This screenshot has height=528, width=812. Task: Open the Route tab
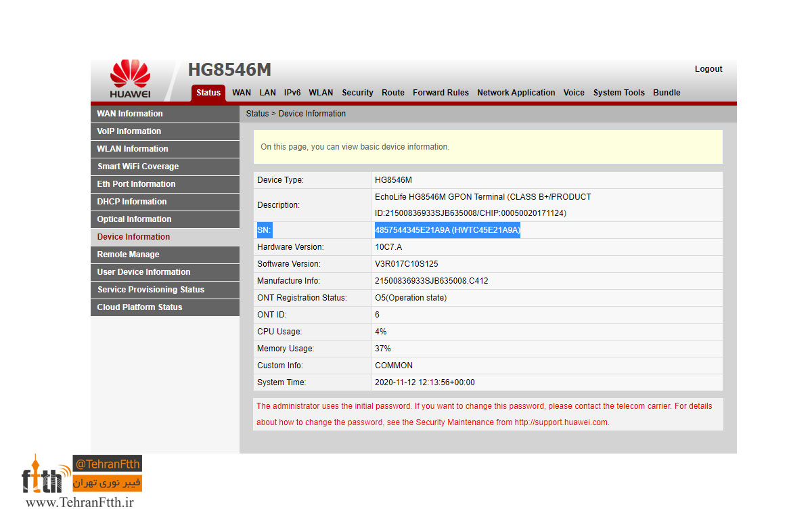(x=393, y=93)
